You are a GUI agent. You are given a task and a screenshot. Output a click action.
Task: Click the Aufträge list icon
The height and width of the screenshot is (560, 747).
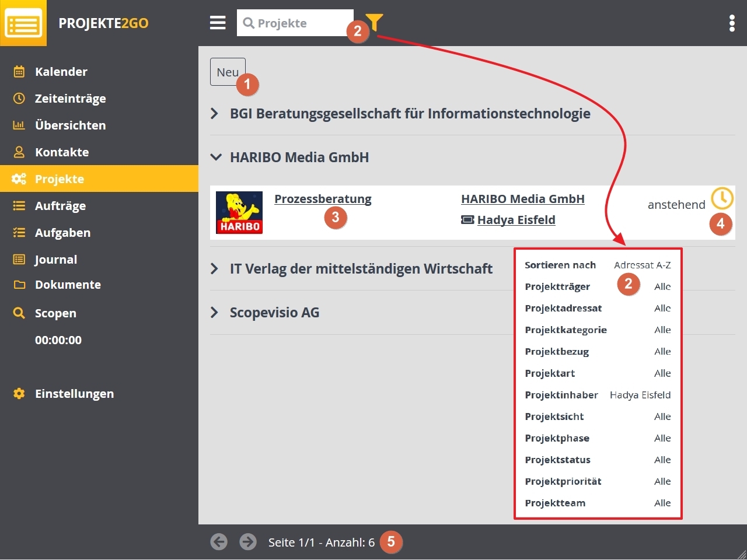(19, 206)
